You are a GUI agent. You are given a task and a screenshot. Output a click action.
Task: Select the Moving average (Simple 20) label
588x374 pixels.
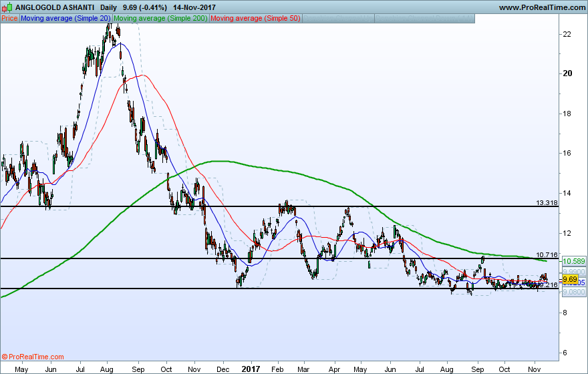click(65, 18)
